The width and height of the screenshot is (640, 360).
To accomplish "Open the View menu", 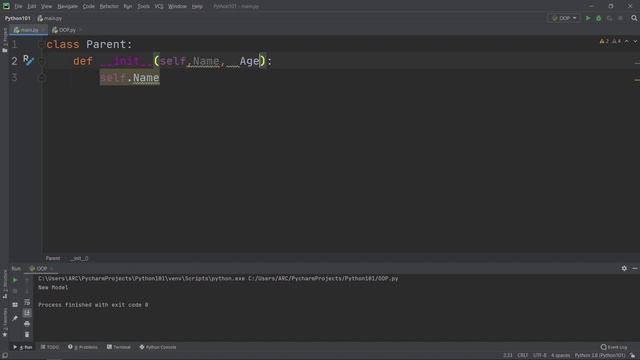I will (x=47, y=7).
